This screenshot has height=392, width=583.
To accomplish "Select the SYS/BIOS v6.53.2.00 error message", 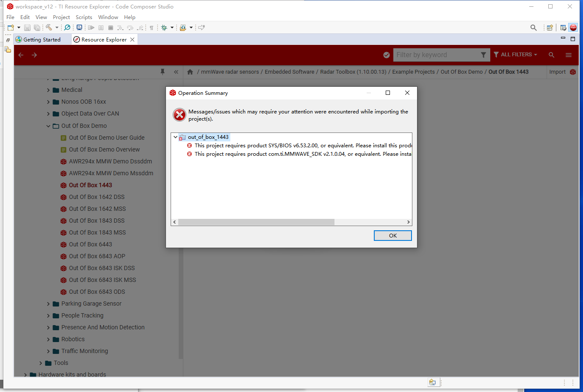I will (299, 145).
